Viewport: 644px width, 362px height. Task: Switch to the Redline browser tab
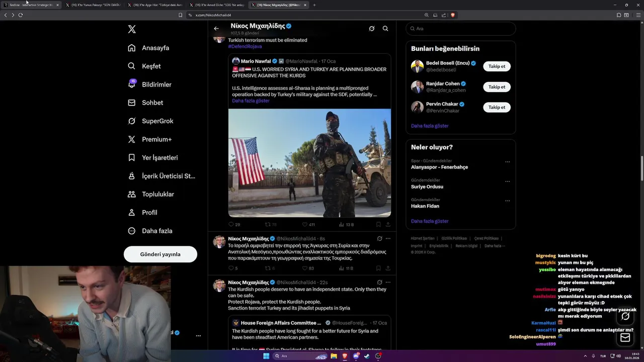pyautogui.click(x=31, y=5)
